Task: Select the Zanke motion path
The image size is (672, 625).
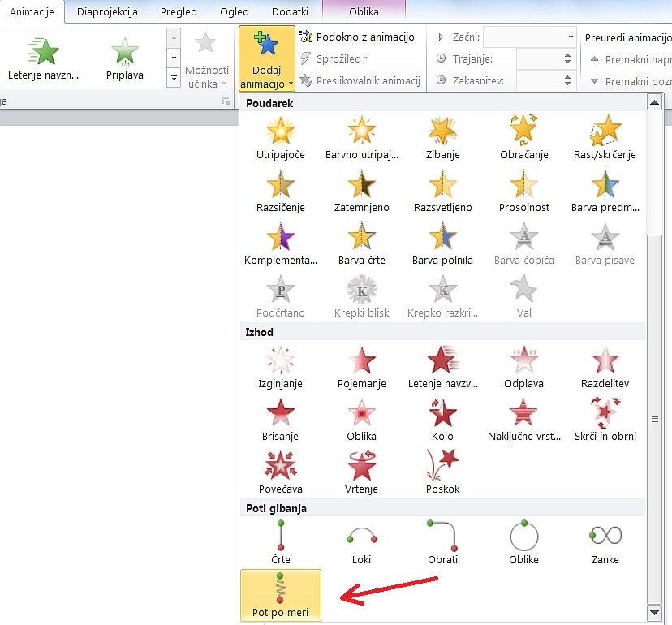Action: tap(605, 542)
